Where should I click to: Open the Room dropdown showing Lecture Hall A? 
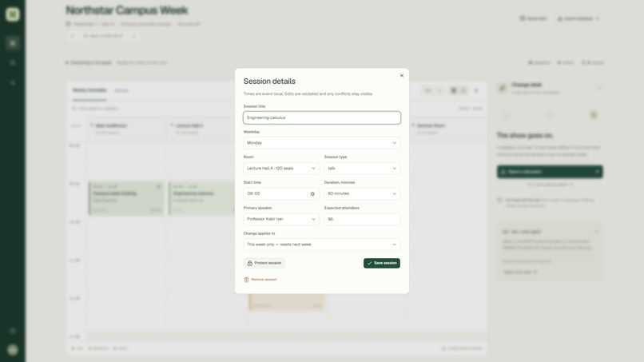pos(281,169)
